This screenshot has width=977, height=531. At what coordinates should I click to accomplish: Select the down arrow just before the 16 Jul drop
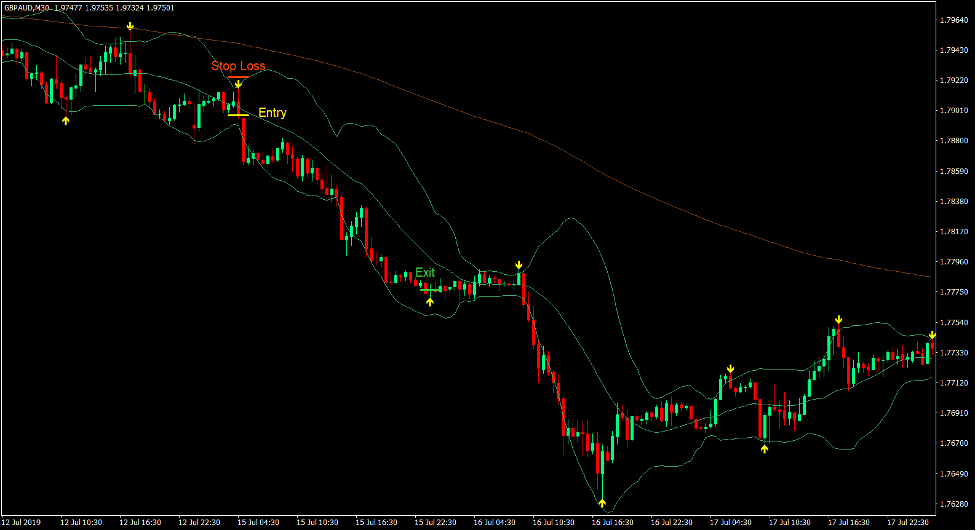(x=519, y=266)
